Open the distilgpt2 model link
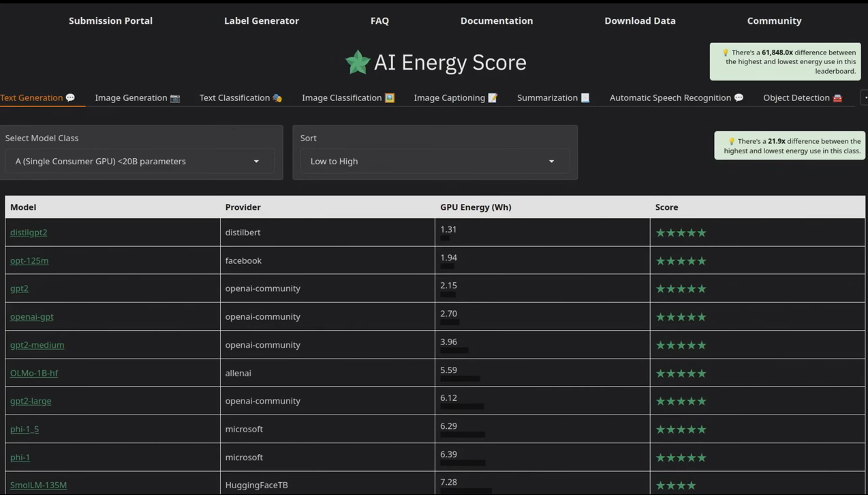The width and height of the screenshot is (868, 495). 29,232
